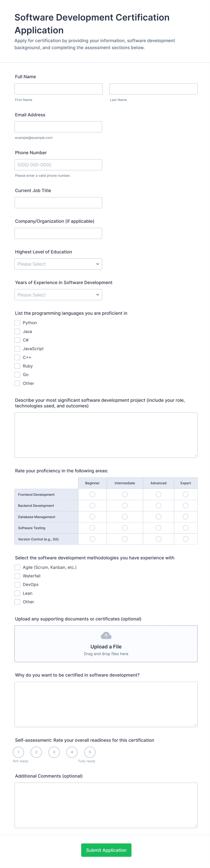The height and width of the screenshot is (868, 210).
Task: Click the Phone Number input box
Action: (58, 165)
